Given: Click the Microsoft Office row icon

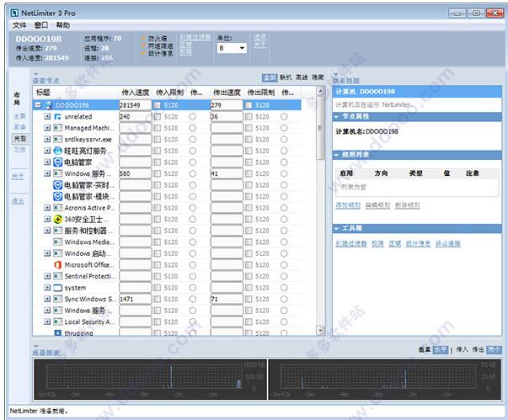Looking at the screenshot, I should (57, 264).
